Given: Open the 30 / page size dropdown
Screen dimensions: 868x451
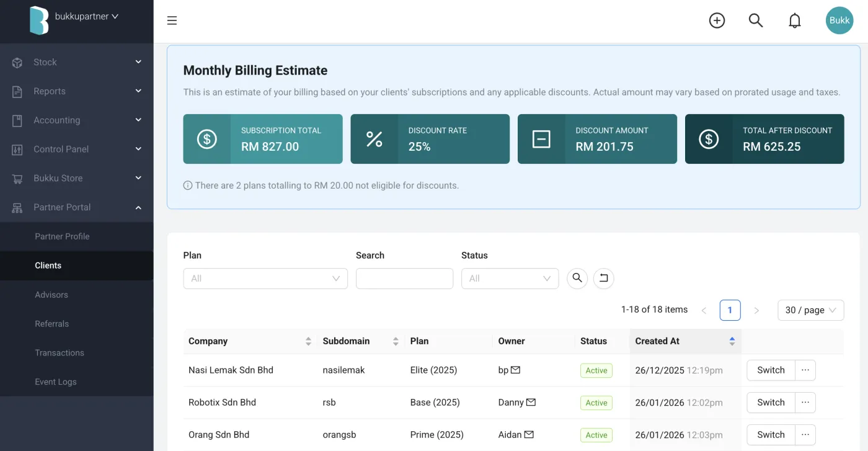Looking at the screenshot, I should [x=810, y=310].
